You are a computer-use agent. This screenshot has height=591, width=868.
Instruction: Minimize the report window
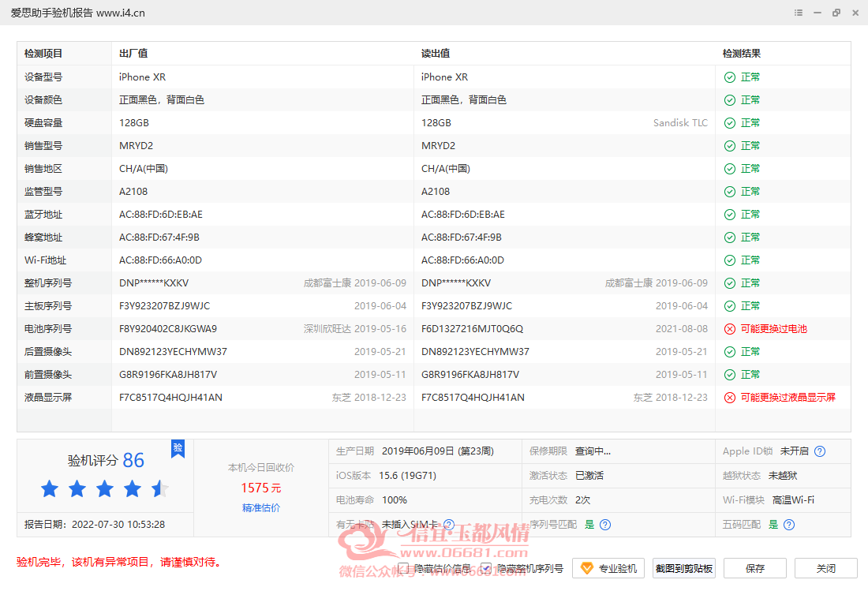(817, 13)
